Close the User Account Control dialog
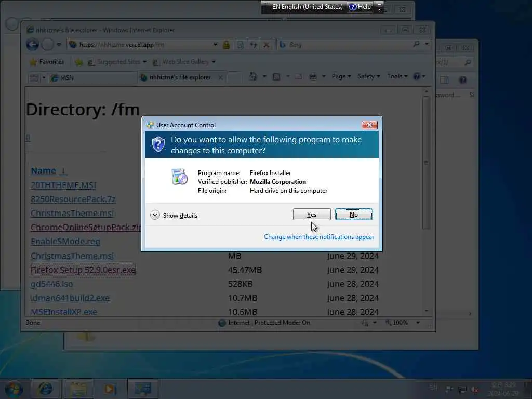The height and width of the screenshot is (399, 532). coord(369,125)
